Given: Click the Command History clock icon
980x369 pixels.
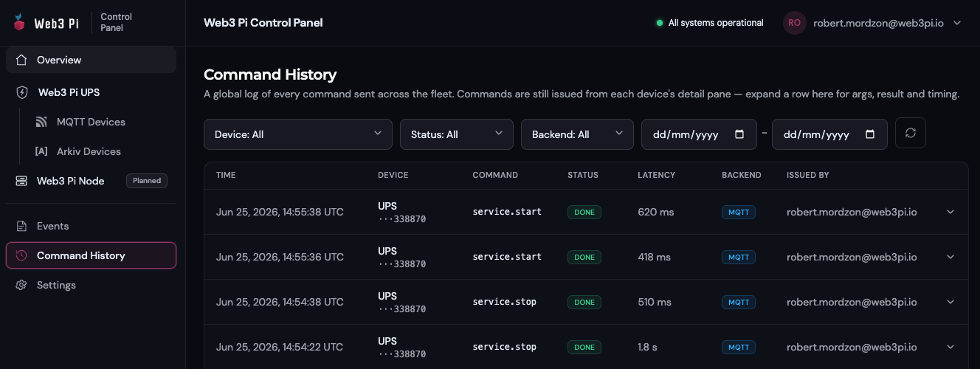Looking at the screenshot, I should click(21, 255).
